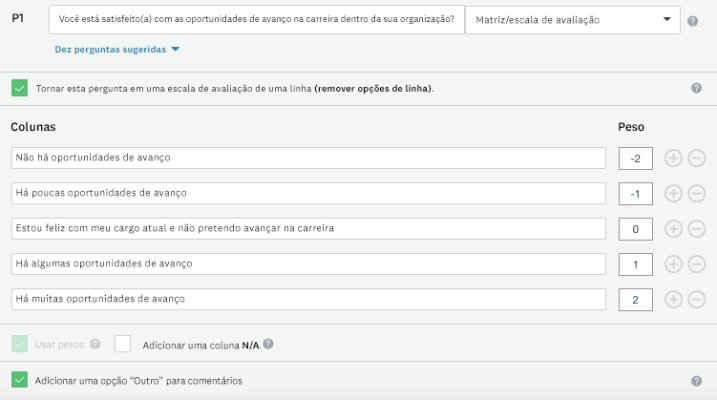Select the weight field showing 2
Viewport: 717px width, 400px height.
[x=636, y=299]
